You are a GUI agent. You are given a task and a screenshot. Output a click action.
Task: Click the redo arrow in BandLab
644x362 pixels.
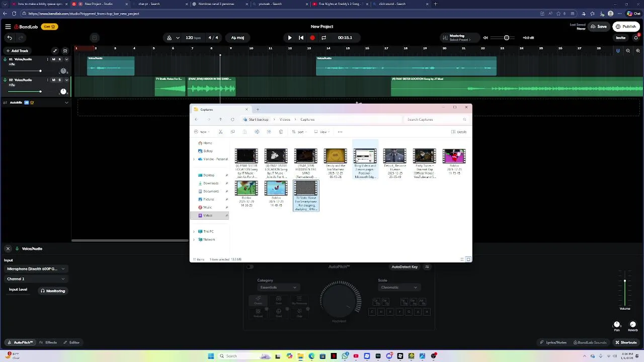point(21,38)
